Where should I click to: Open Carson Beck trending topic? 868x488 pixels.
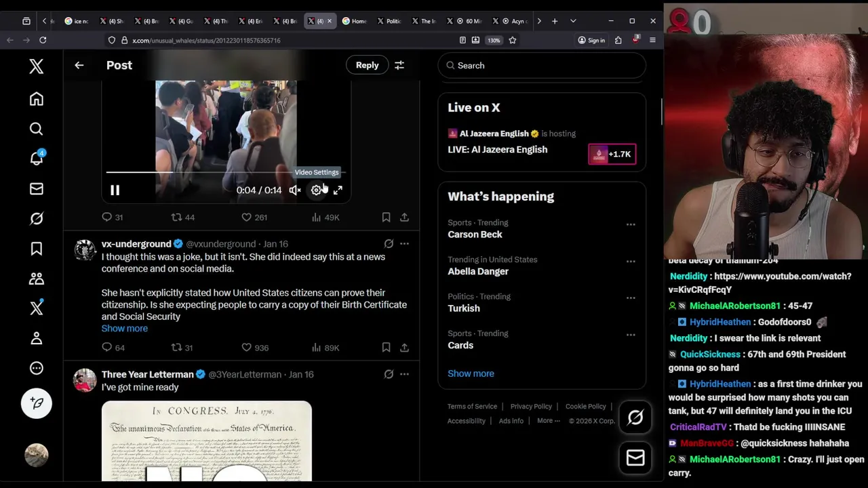[475, 235]
